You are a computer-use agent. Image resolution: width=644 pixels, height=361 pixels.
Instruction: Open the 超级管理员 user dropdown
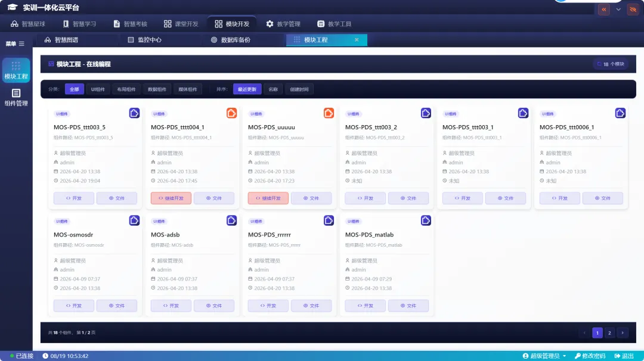[x=544, y=356]
